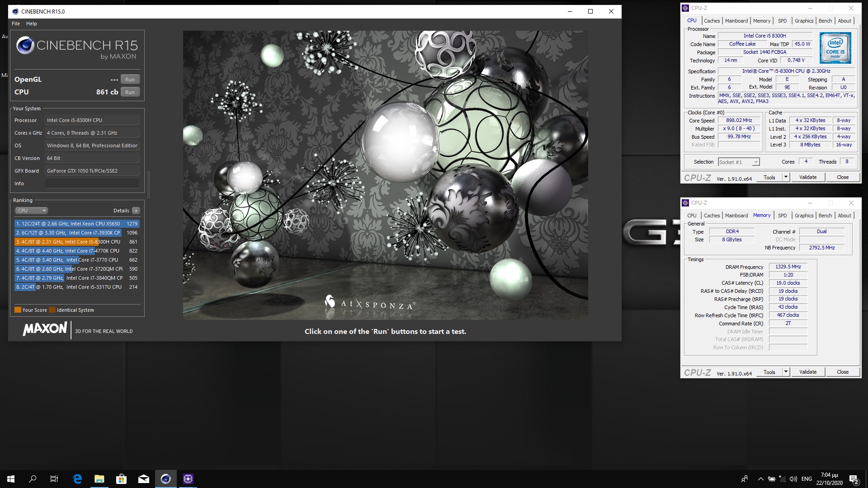Click Details arrow button in Ranking
The width and height of the screenshot is (868, 488).
pos(136,211)
